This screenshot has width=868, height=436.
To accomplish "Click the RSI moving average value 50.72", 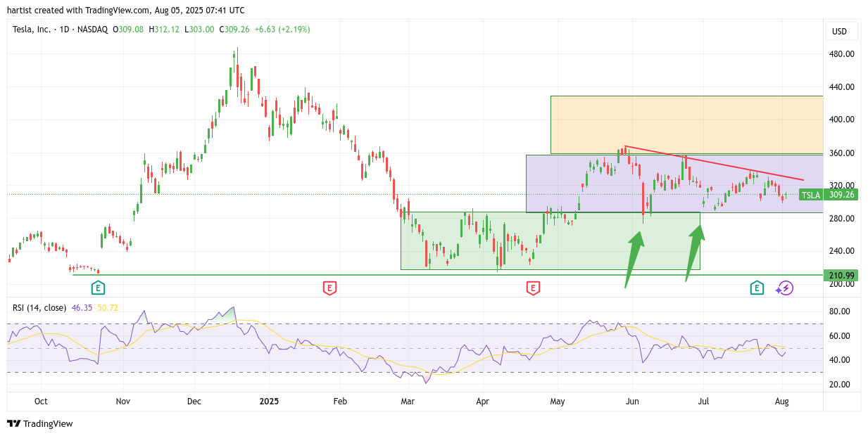I will (108, 307).
